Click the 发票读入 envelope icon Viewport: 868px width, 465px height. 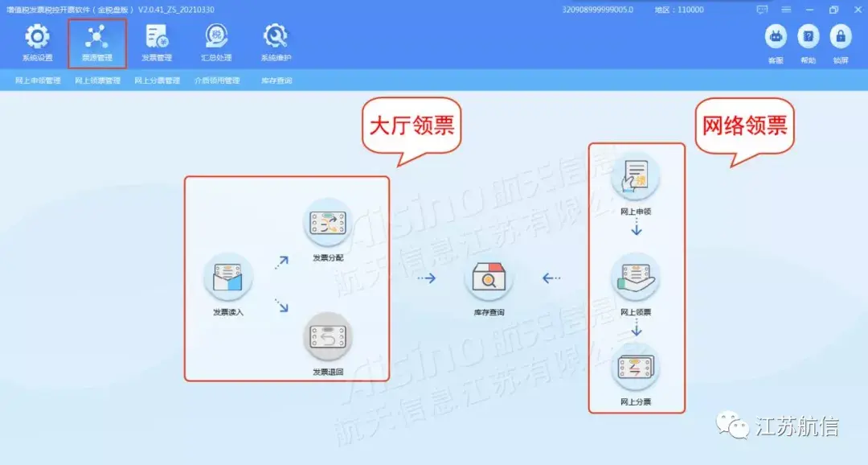point(228,277)
